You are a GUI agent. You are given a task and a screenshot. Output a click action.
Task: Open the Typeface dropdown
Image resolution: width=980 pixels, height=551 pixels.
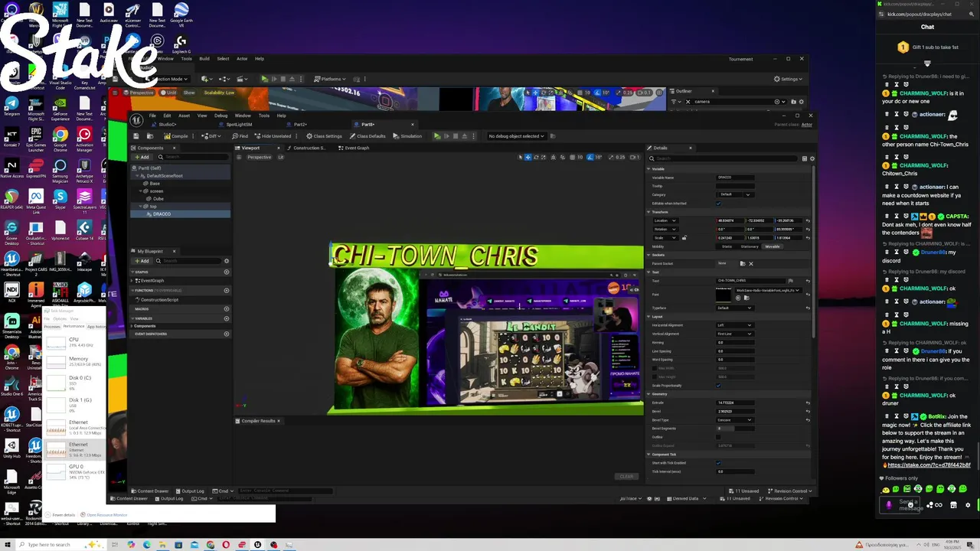pyautogui.click(x=735, y=308)
